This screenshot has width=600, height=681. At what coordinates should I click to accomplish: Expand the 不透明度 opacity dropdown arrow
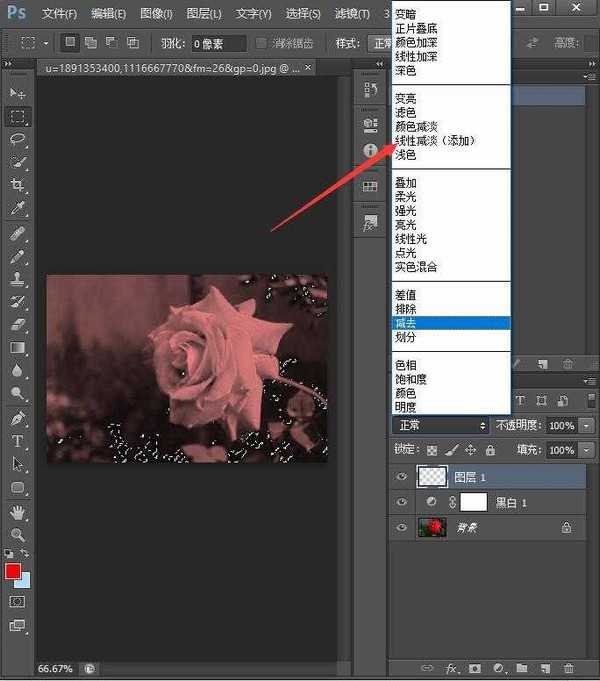pos(586,426)
